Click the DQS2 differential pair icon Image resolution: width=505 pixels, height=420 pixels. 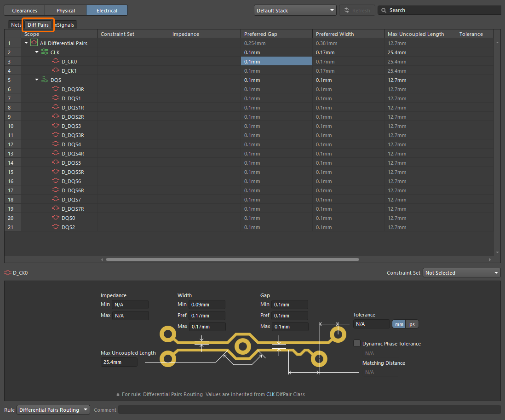(56, 227)
